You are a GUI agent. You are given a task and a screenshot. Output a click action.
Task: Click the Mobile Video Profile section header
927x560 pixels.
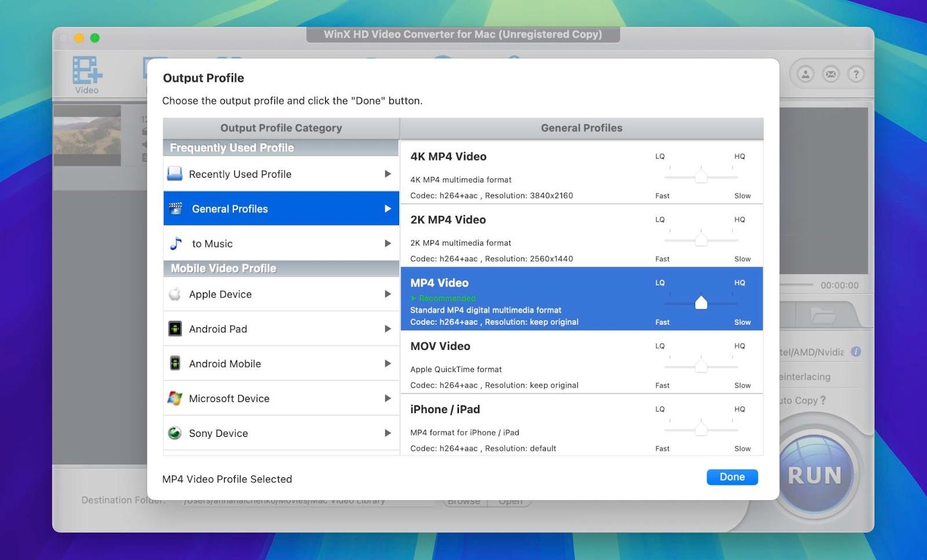point(281,268)
